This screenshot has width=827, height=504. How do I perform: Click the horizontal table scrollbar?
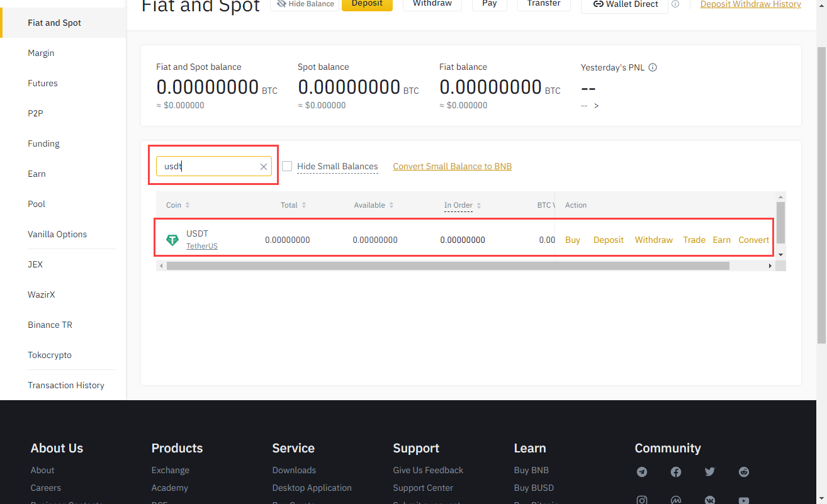447,266
